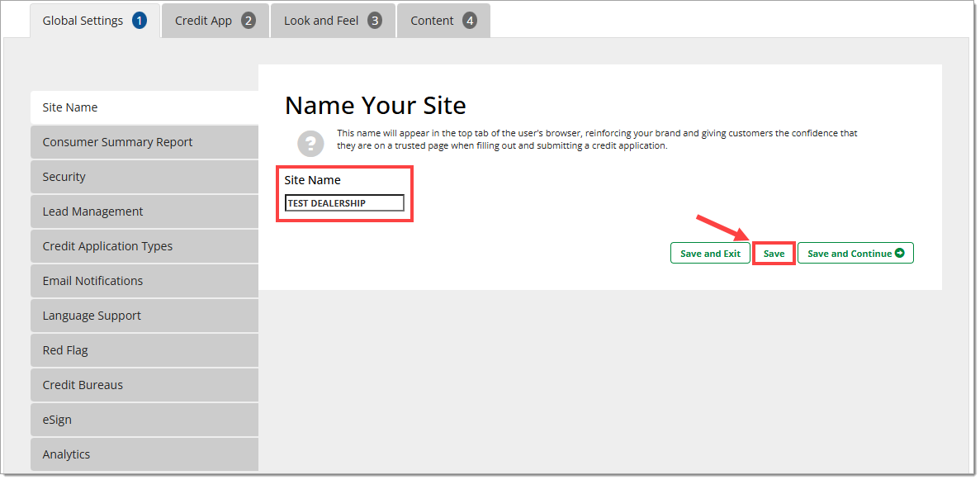Open Consumer Summary Report settings
The image size is (980, 480).
pos(144,142)
